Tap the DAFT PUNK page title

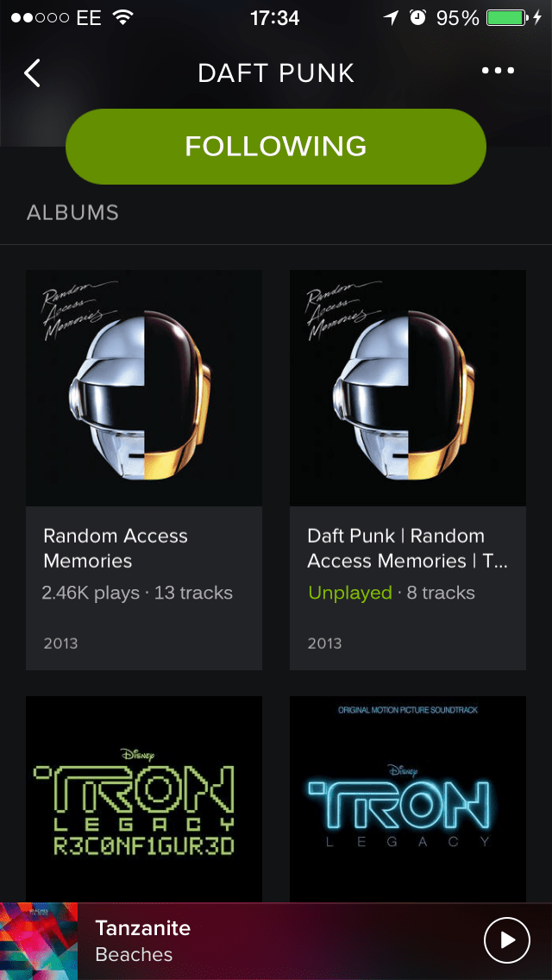pyautogui.click(x=276, y=73)
